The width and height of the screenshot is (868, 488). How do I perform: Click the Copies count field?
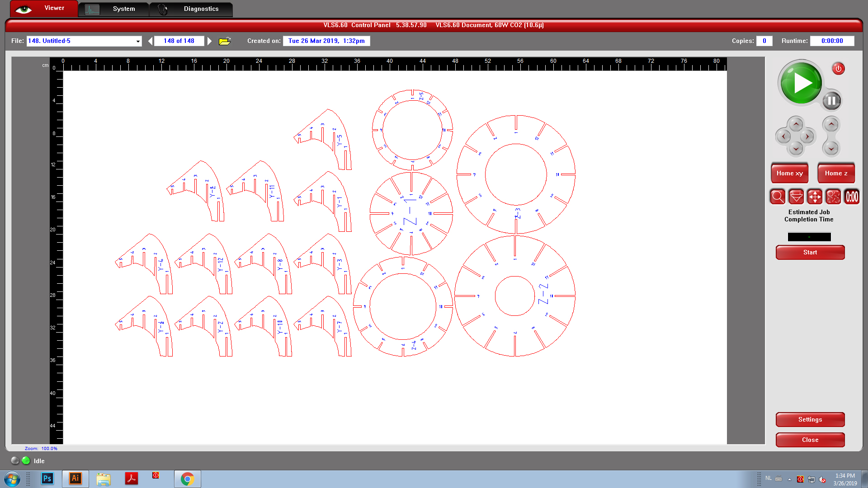click(764, 41)
